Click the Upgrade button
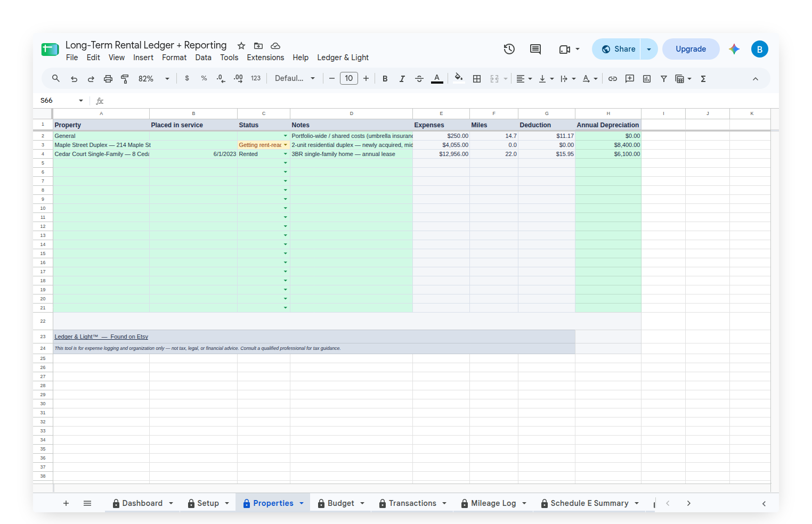 (x=691, y=49)
